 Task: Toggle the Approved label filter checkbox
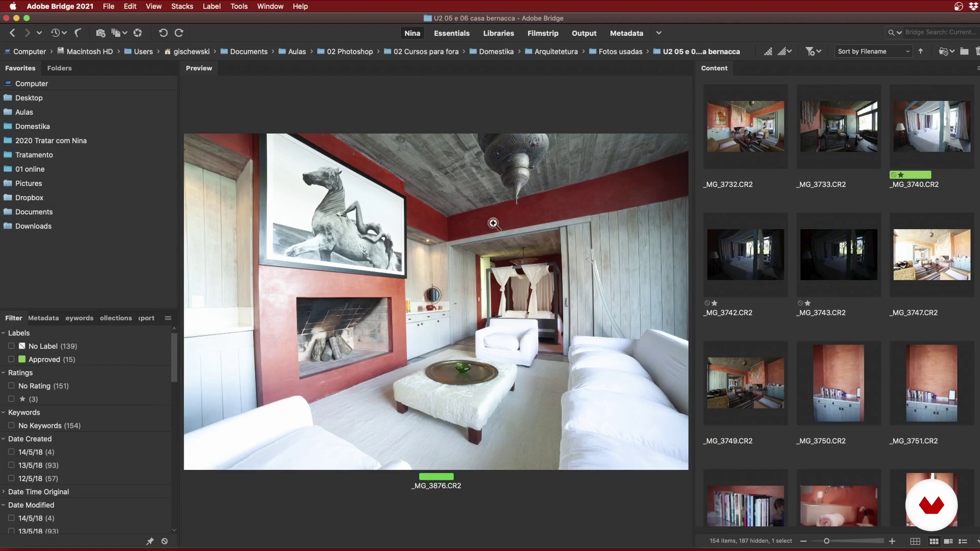[x=11, y=359]
